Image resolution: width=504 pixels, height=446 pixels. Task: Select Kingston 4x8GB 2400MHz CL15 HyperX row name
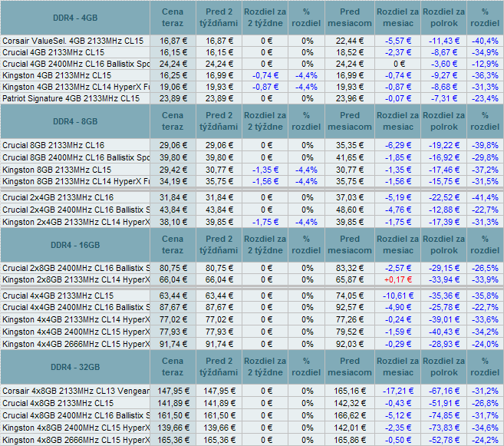[x=76, y=428]
